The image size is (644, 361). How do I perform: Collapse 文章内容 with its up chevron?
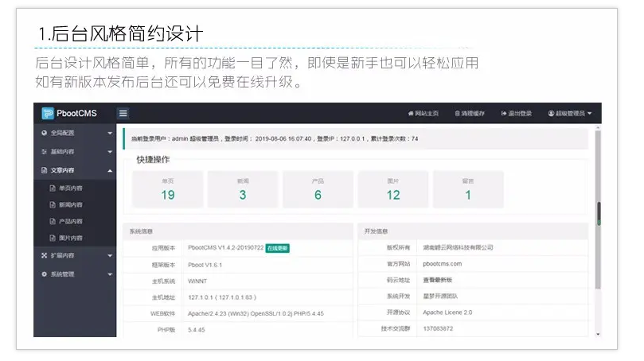click(110, 171)
